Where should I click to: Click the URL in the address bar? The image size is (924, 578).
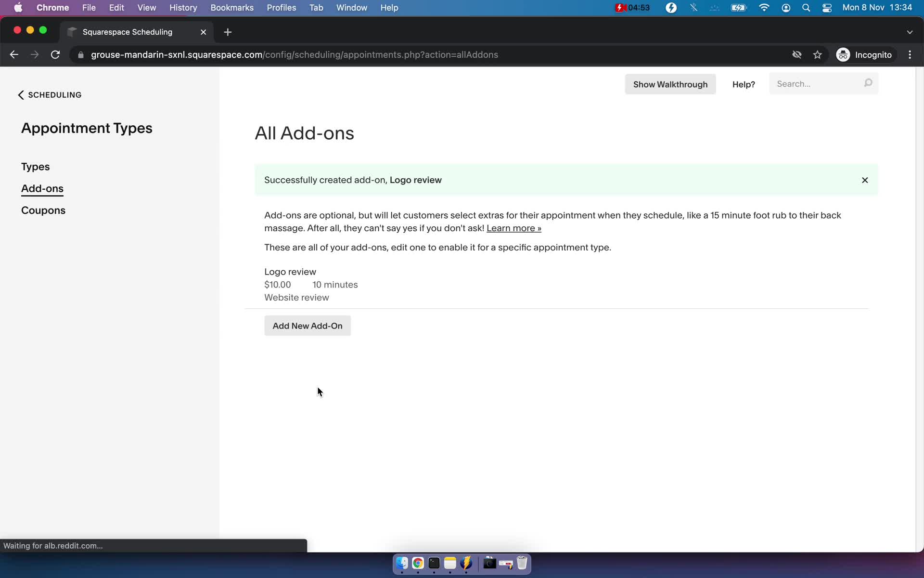pyautogui.click(x=295, y=55)
